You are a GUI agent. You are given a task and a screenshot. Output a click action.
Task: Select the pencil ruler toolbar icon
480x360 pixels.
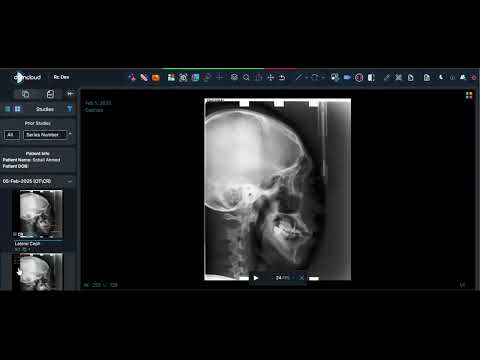click(144, 78)
